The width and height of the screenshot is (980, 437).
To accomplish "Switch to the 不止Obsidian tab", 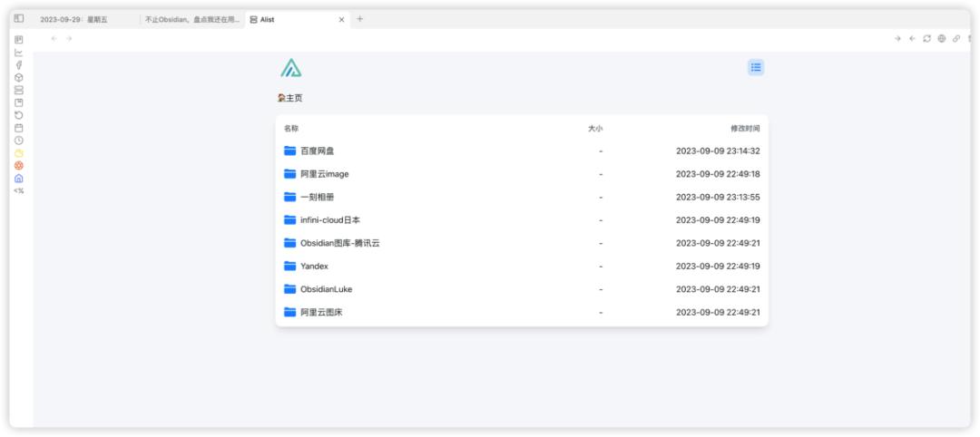I will click(191, 19).
